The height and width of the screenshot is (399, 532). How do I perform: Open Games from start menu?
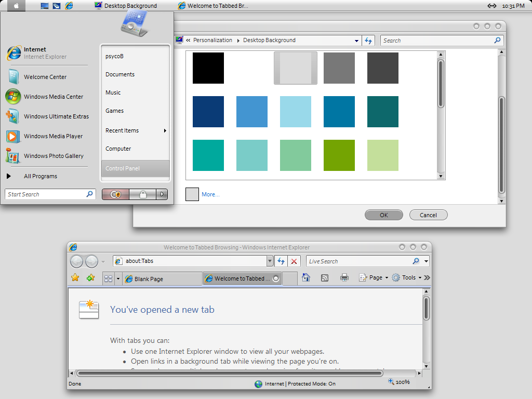135,111
